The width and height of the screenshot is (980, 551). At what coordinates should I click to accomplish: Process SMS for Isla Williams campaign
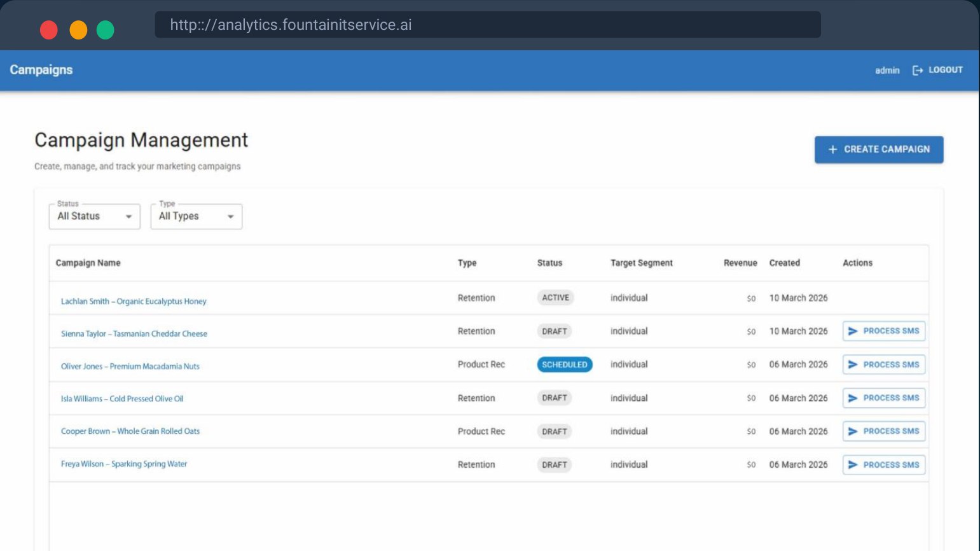point(884,398)
